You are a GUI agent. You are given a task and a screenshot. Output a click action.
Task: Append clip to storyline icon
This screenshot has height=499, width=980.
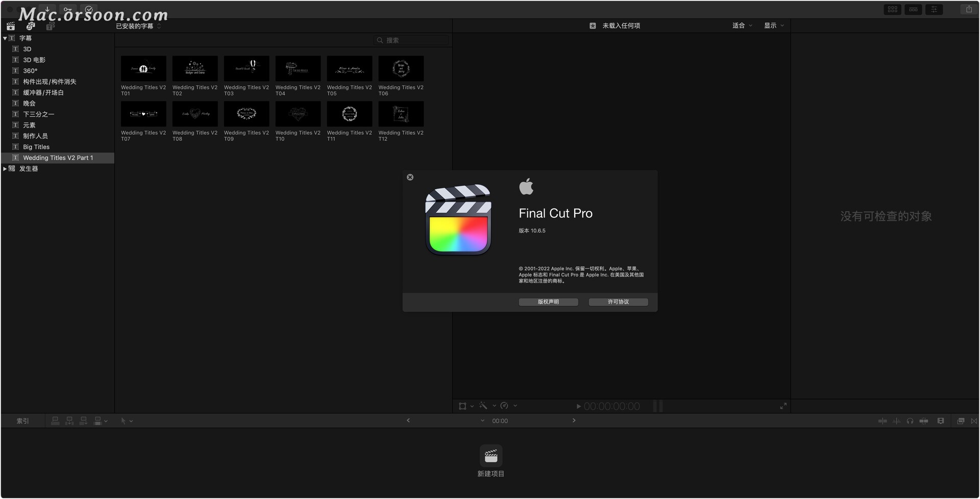coord(83,421)
